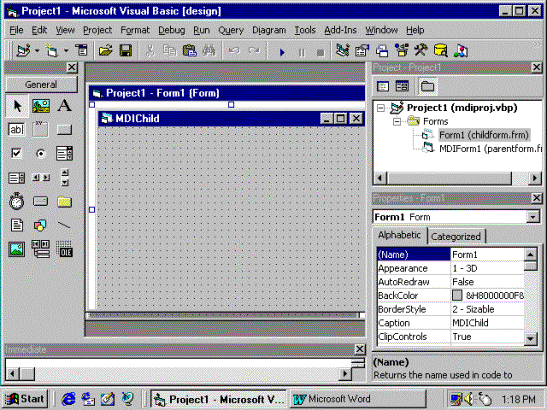Click the General toolbox tab button

[x=41, y=84]
